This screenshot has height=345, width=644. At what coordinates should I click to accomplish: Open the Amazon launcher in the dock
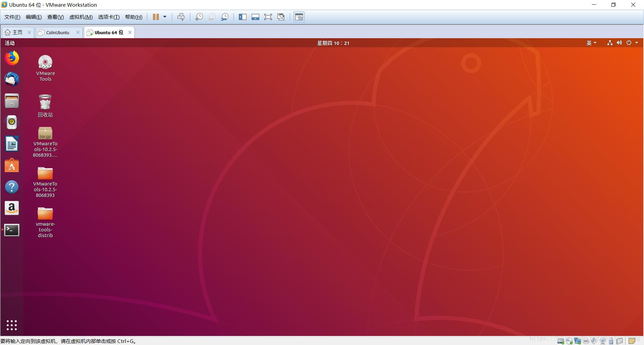(12, 208)
